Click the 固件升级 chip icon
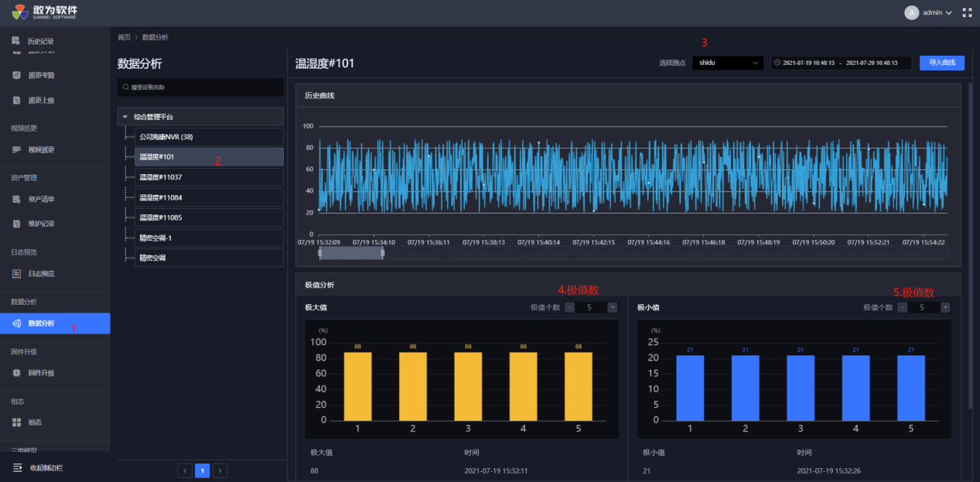This screenshot has height=482, width=980. click(16, 373)
